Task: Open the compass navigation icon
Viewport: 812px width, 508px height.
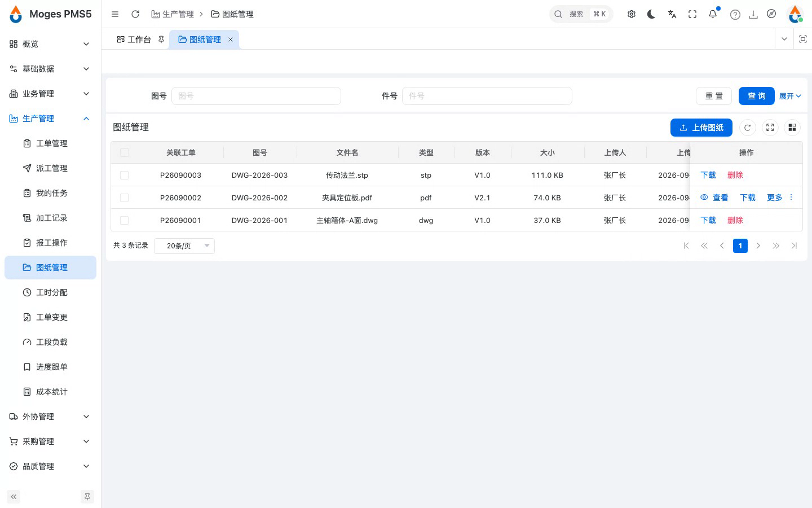Action: tap(771, 14)
